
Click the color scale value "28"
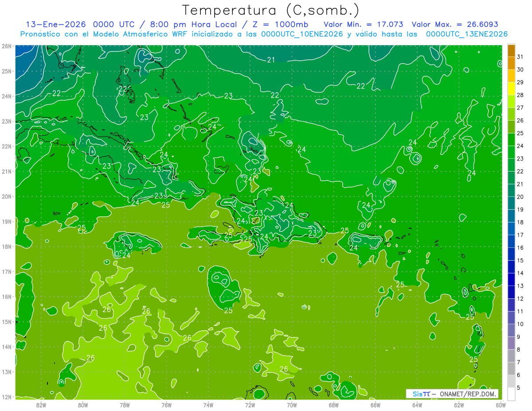click(x=520, y=95)
